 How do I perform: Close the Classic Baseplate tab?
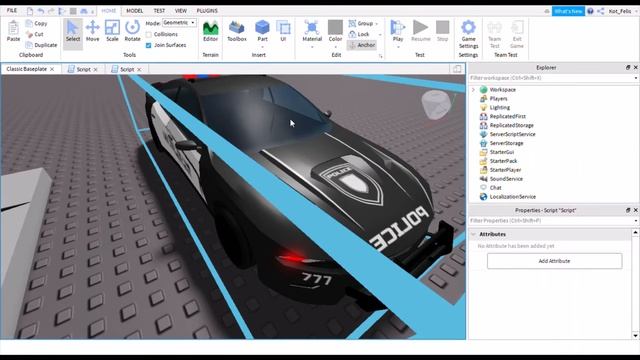[x=52, y=69]
